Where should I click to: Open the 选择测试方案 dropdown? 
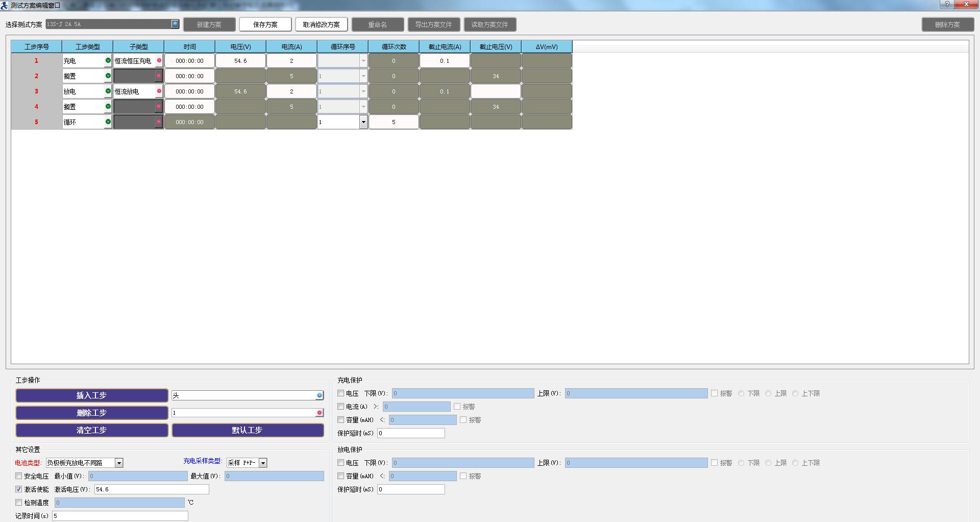coord(175,24)
